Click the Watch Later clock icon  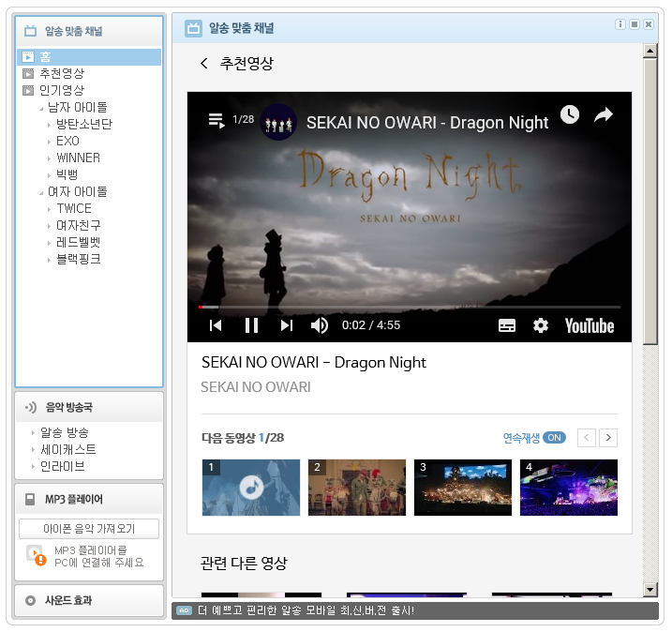(570, 114)
